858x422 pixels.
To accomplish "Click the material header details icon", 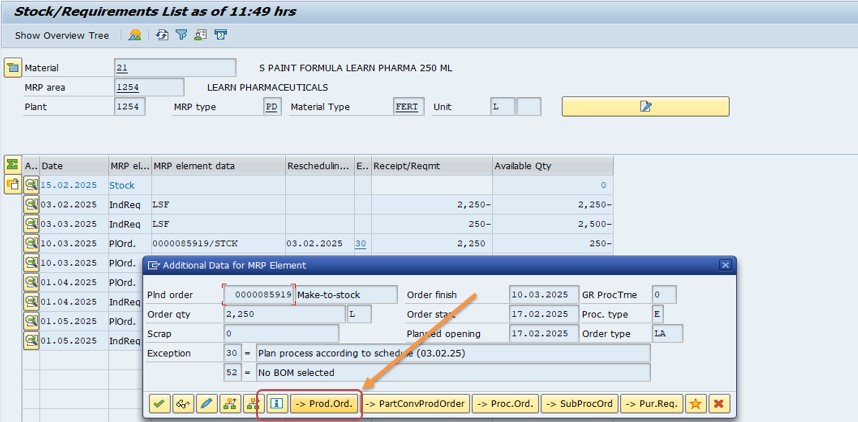I will 13,68.
